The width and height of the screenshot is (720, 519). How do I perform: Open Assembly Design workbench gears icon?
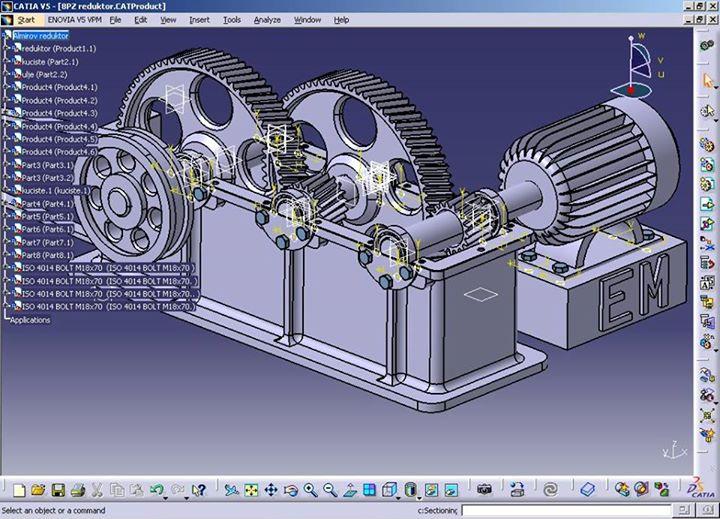(x=707, y=45)
